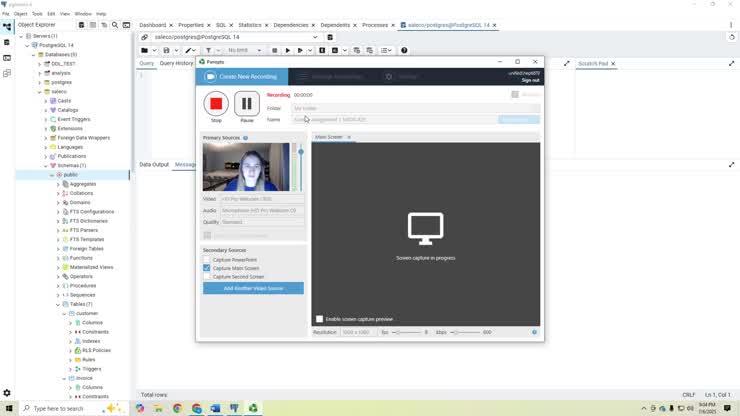Click the execute query play icon
This screenshot has width=740, height=416.
click(x=287, y=51)
